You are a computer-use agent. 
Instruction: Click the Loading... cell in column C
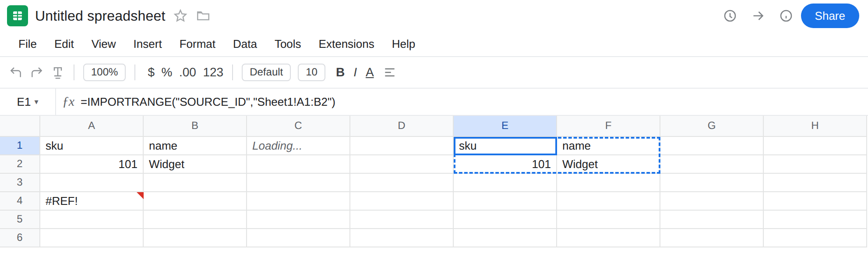click(x=298, y=146)
